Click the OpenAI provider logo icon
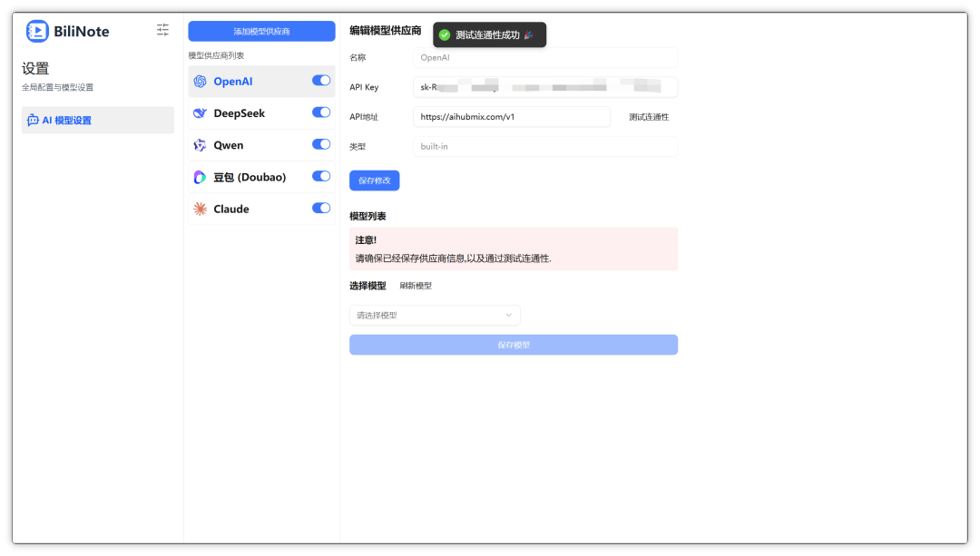 (200, 82)
